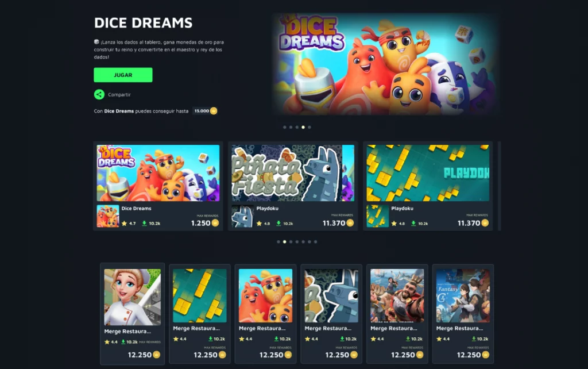Image resolution: width=588 pixels, height=369 pixels.
Task: Open the Piñata Fiesta game card image
Action: [293, 173]
